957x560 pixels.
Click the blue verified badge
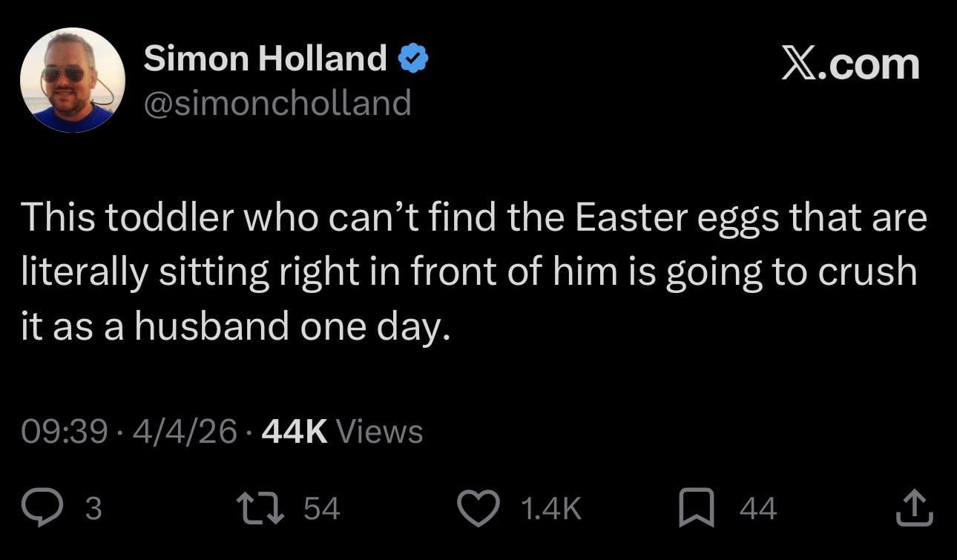(413, 59)
